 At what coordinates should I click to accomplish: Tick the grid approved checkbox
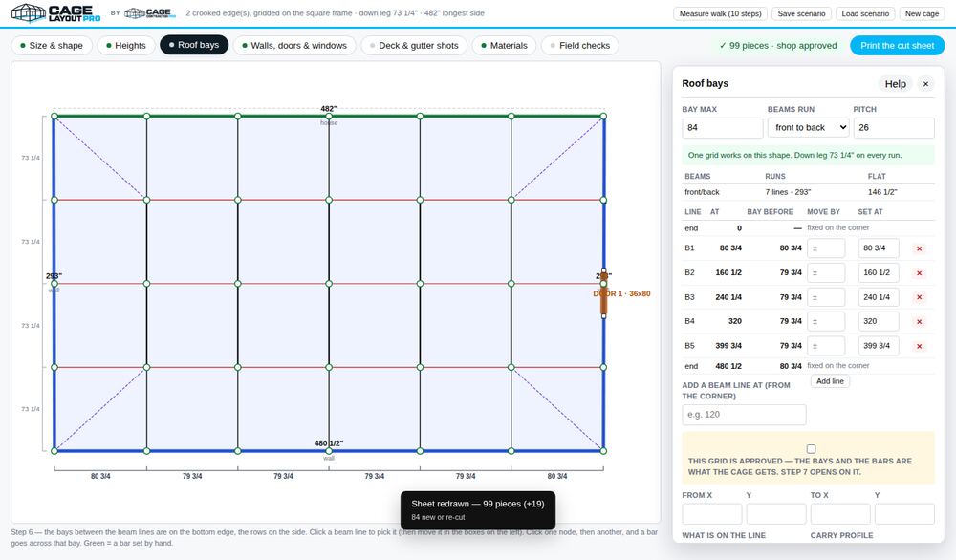811,449
